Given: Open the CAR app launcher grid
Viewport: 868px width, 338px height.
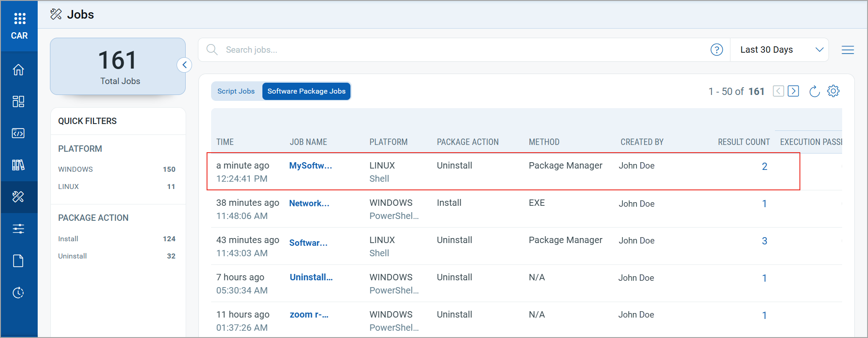Looking at the screenshot, I should click(19, 19).
